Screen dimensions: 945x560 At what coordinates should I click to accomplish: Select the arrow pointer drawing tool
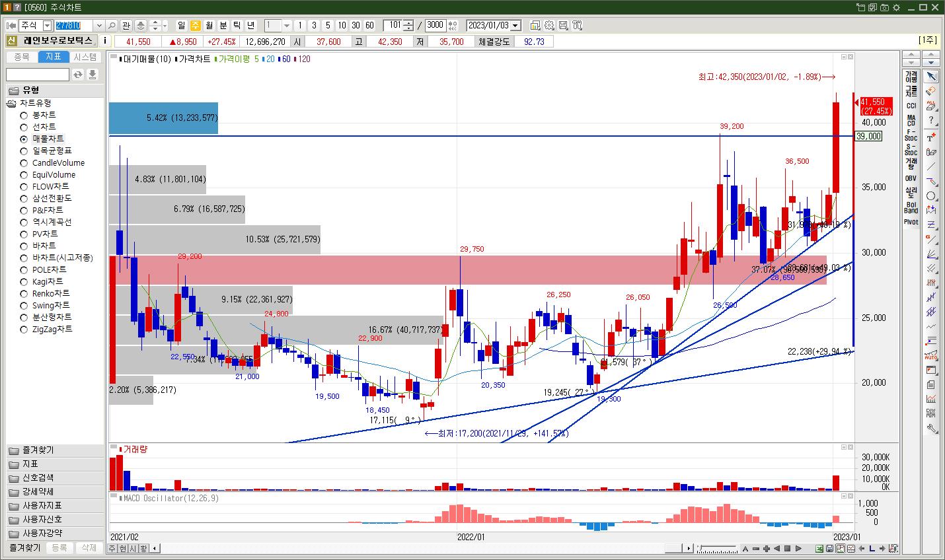click(931, 77)
